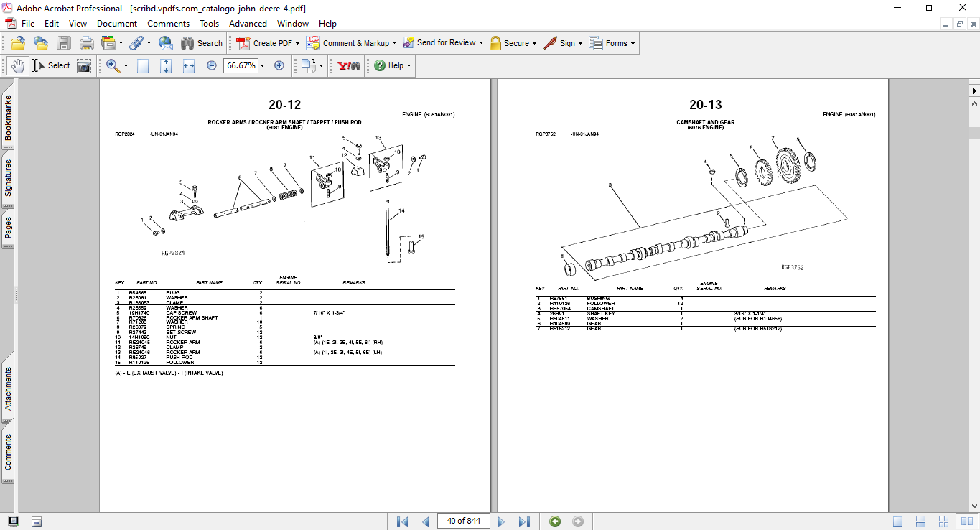The height and width of the screenshot is (530, 980).
Task: Select the Hand tool
Action: pyautogui.click(x=17, y=65)
